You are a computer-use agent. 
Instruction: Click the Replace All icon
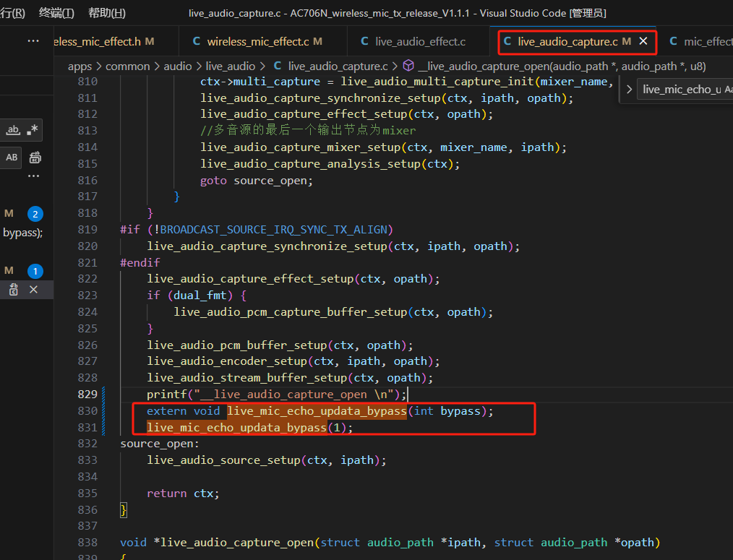point(35,158)
